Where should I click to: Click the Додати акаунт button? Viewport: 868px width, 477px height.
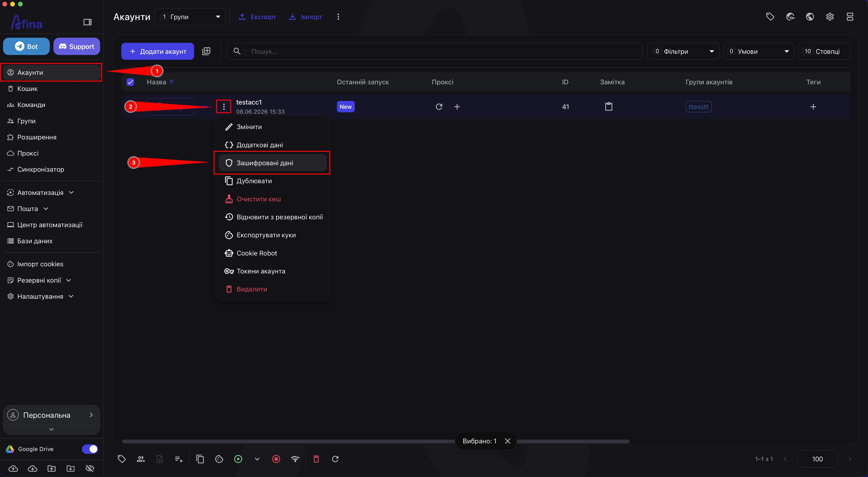158,51
